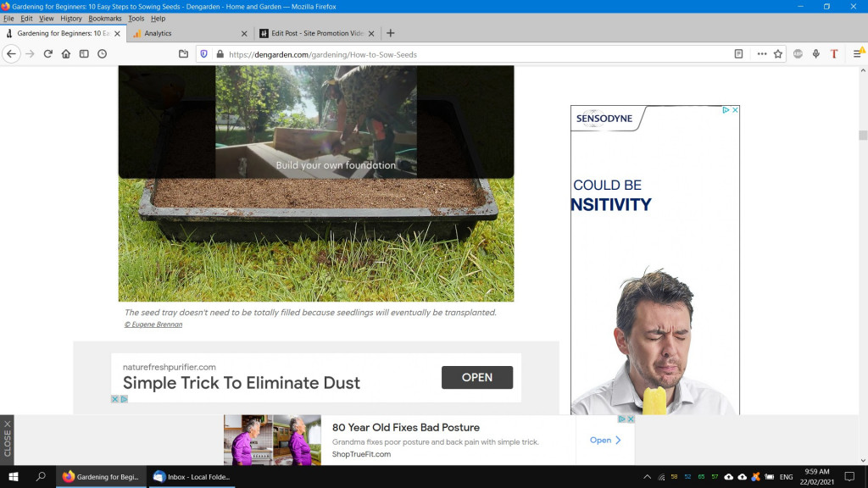Click the address bar URL field
This screenshot has width=868, height=488.
pyautogui.click(x=475, y=53)
